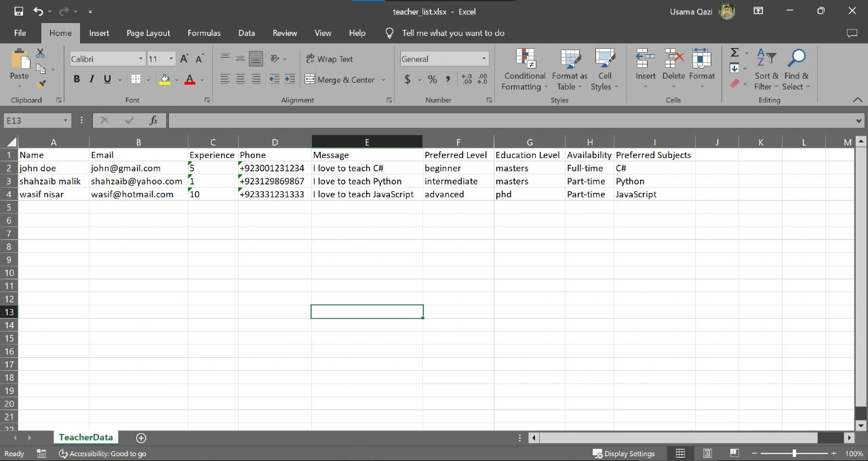This screenshot has height=461, width=868.
Task: Click the Format as Table icon
Action: point(570,70)
